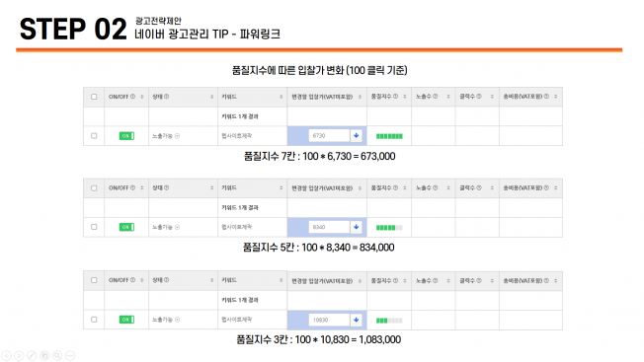Go to previous slide using slideshow arrow
Screen dimensions: 644x362
[x=6, y=355]
